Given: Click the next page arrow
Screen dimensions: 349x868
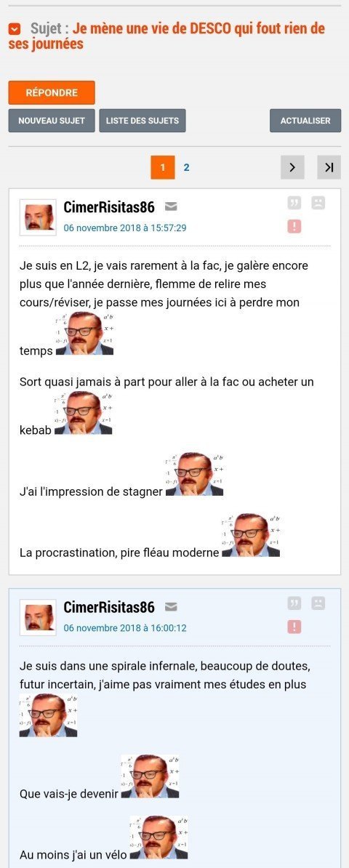Looking at the screenshot, I should 292,167.
